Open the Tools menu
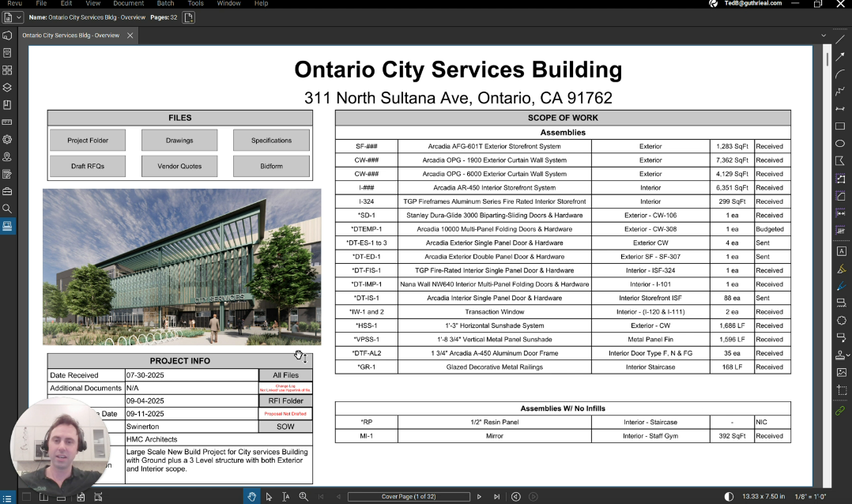852x504 pixels. [196, 3]
